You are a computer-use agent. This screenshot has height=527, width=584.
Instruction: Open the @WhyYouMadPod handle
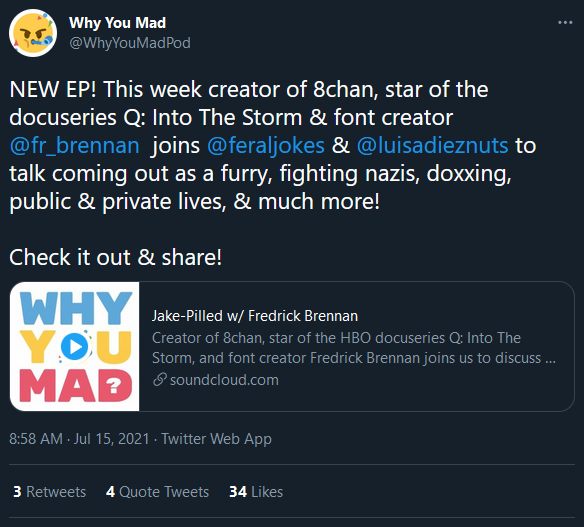(130, 43)
